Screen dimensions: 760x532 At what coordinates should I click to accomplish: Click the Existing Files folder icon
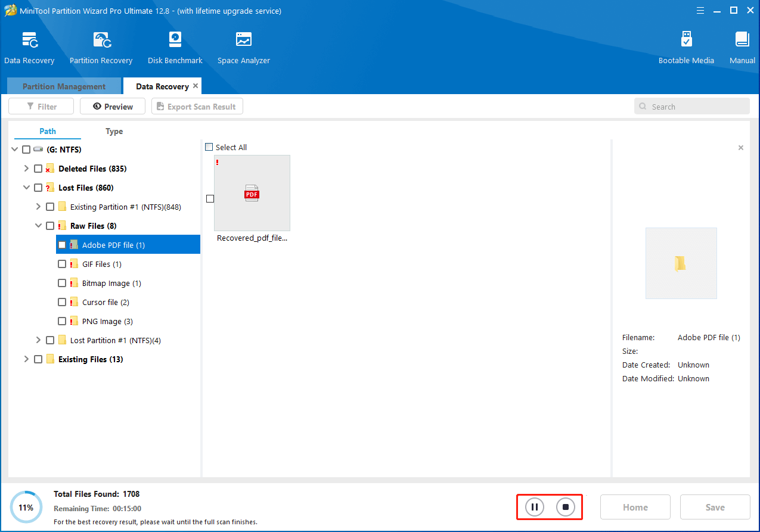(50, 359)
